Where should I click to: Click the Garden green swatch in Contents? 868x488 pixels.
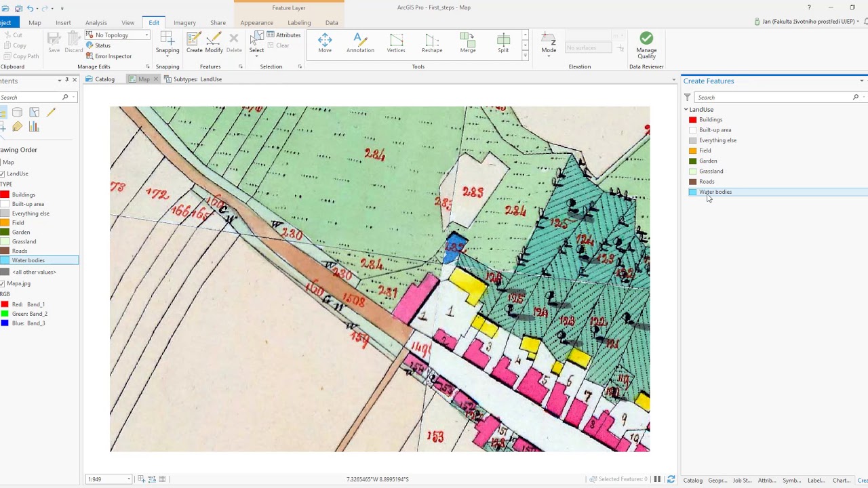tap(5, 232)
